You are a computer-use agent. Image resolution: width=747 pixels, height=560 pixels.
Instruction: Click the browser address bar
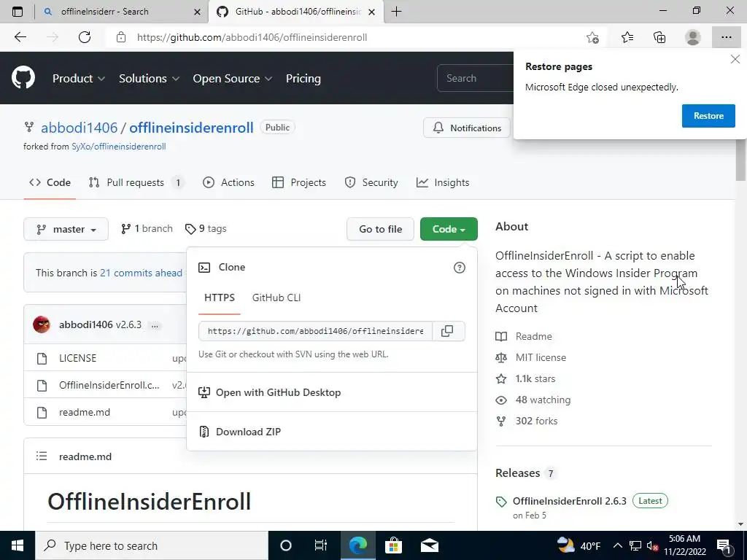coord(352,37)
